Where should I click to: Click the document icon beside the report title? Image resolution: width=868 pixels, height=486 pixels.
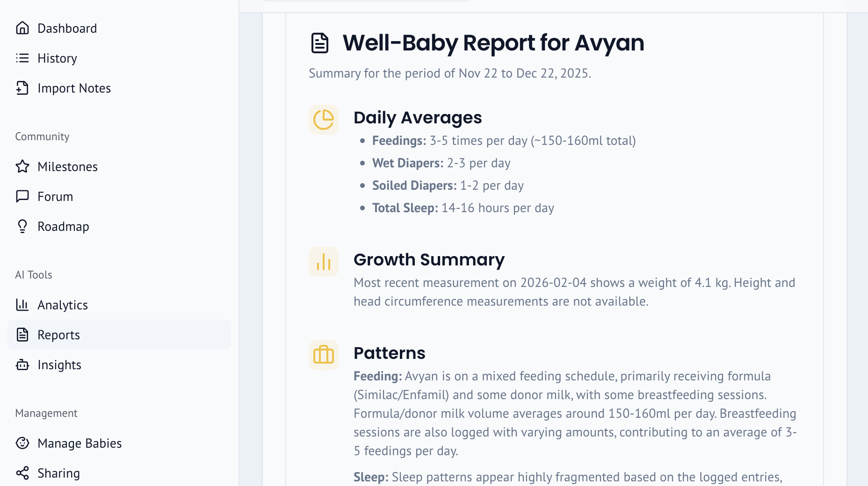point(320,43)
